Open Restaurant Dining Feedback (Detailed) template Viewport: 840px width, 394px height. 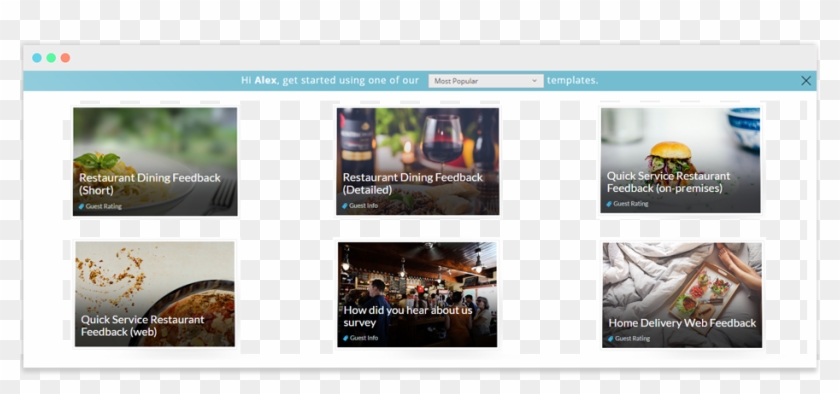point(418,161)
